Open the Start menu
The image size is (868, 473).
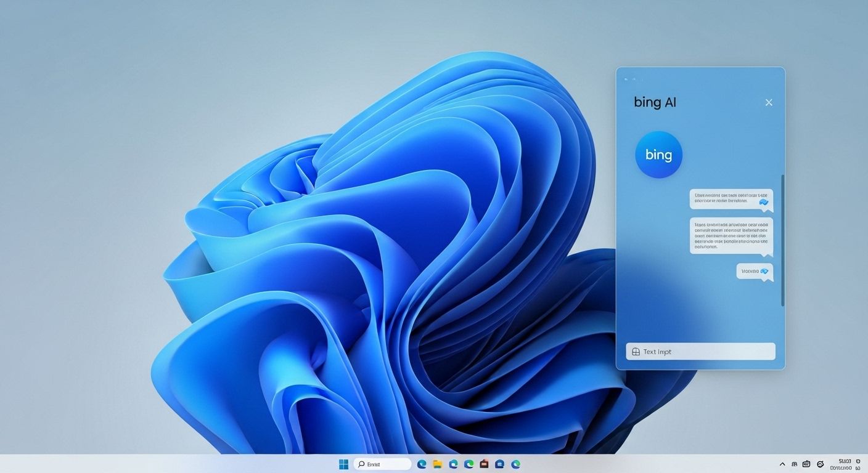(x=343, y=464)
